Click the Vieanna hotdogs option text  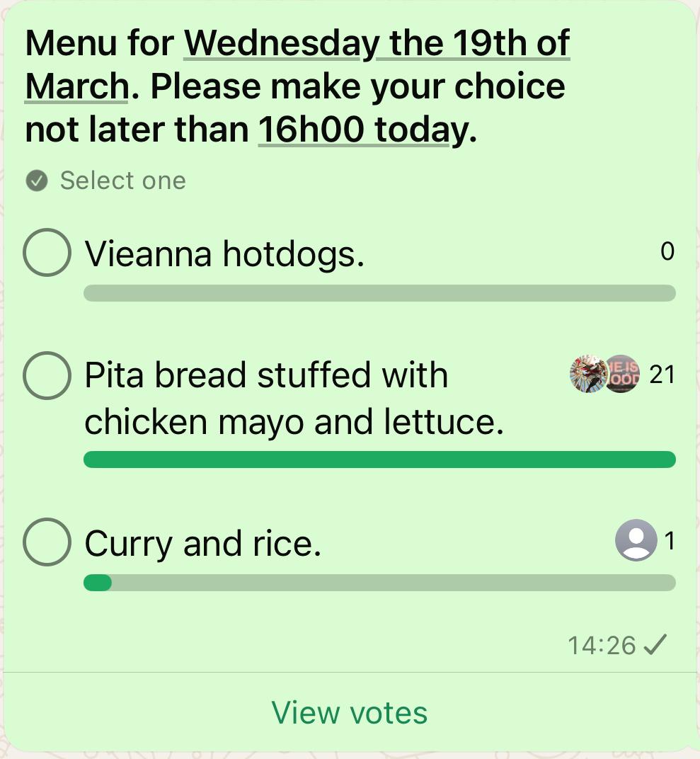click(224, 253)
